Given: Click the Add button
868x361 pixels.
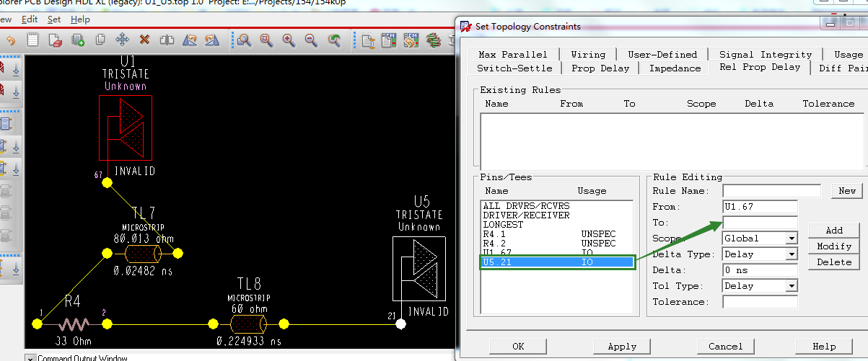Looking at the screenshot, I should click(x=834, y=231).
